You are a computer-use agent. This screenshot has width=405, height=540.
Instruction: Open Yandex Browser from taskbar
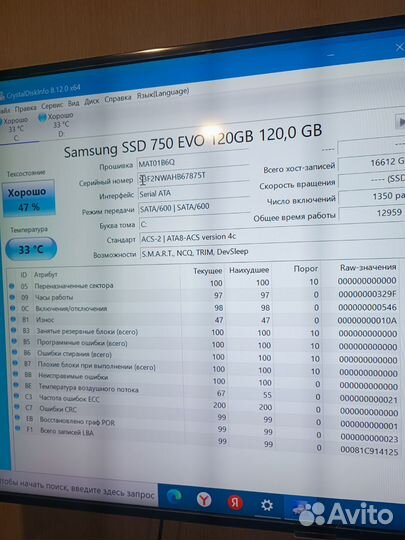(204, 500)
